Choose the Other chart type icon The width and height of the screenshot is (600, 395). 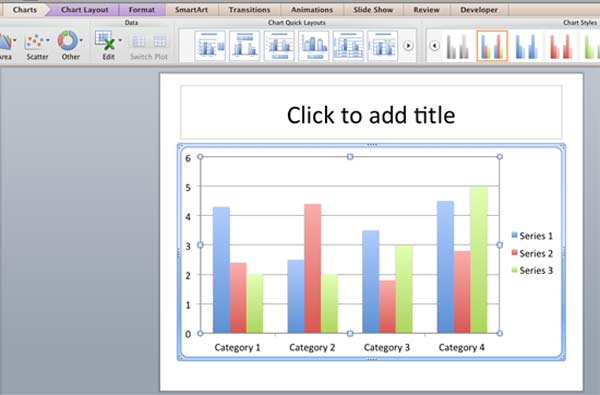click(x=68, y=41)
